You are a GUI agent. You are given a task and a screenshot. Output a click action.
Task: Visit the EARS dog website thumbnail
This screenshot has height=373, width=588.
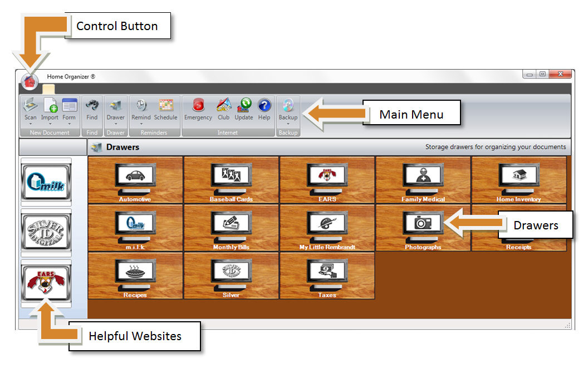46,283
